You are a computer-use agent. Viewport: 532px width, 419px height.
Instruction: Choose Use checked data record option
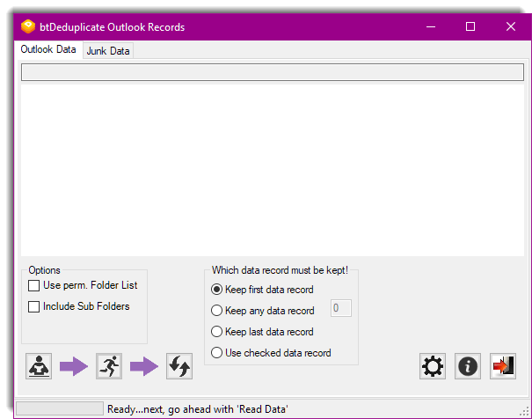pyautogui.click(x=217, y=353)
